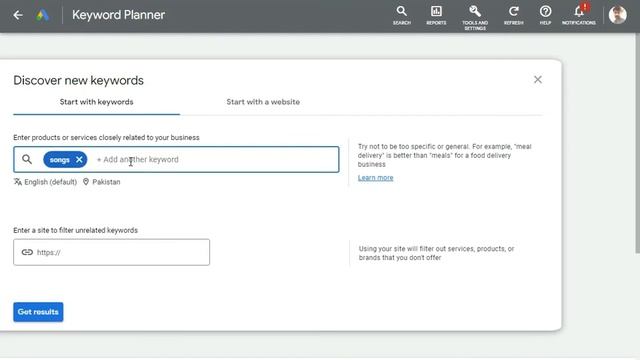Viewport: 640px width, 360px height.
Task: Click the Get results button
Action: [x=38, y=312]
